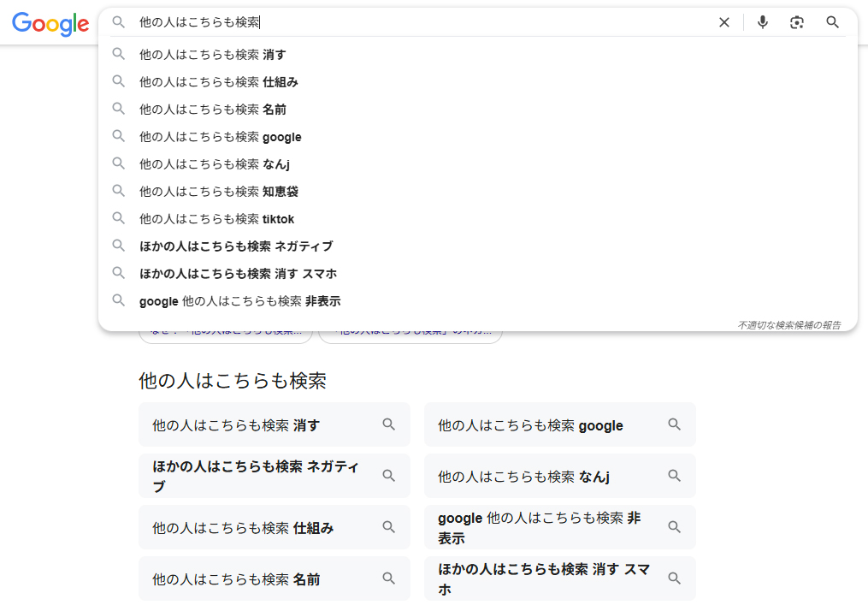Click 不適切な検索候補の報告 link
This screenshot has height=611, width=868.
(788, 325)
